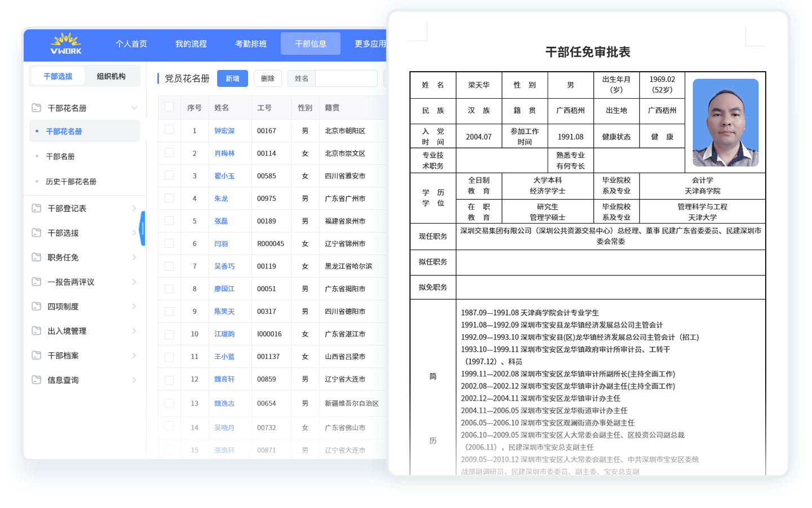Click the 魏育轩 name link
The width and height of the screenshot is (812, 508).
pyautogui.click(x=224, y=379)
